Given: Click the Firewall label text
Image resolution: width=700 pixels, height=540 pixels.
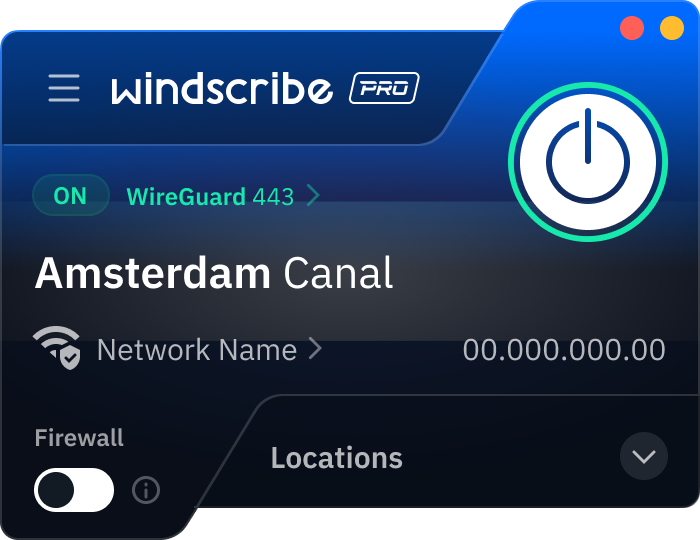Looking at the screenshot, I should pyautogui.click(x=79, y=438).
